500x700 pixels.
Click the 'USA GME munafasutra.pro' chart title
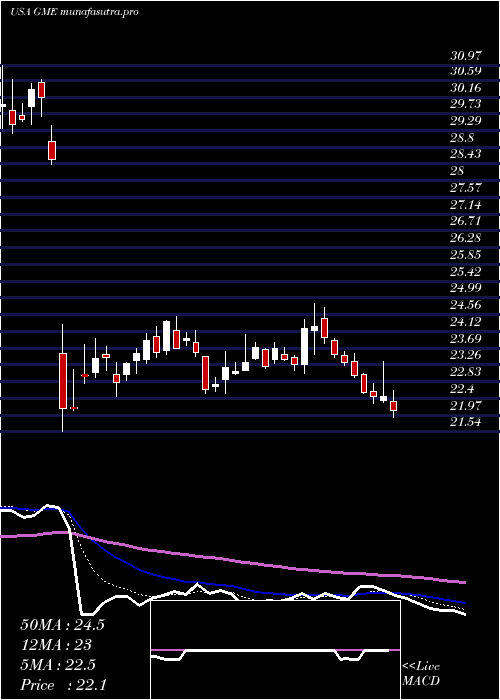(x=74, y=12)
